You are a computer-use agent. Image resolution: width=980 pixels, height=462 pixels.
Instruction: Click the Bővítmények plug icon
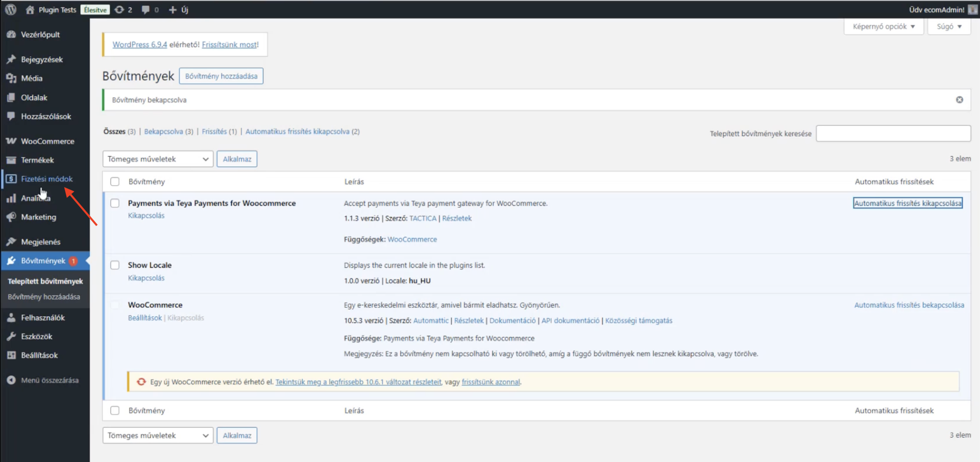point(11,261)
